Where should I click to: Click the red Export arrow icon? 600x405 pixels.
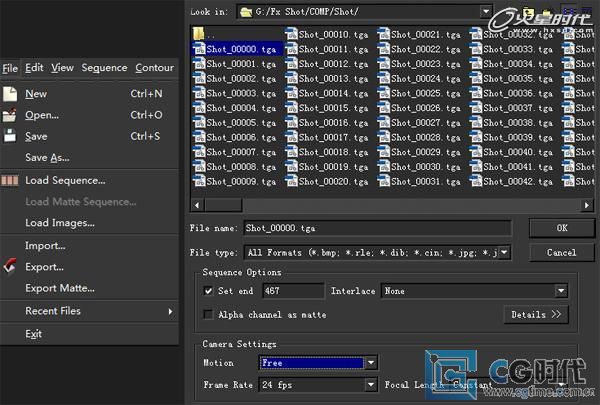pos(10,266)
